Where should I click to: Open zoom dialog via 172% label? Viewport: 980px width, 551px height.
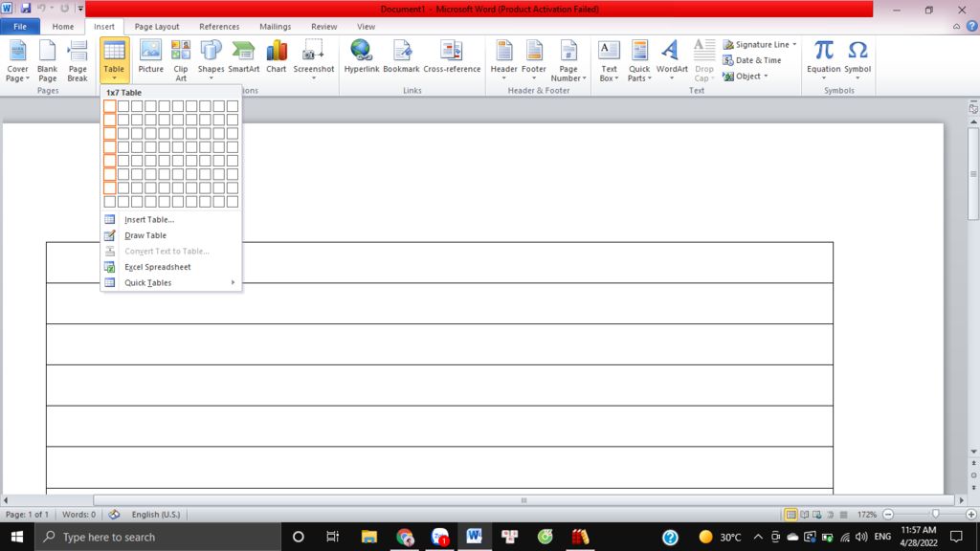click(x=866, y=515)
